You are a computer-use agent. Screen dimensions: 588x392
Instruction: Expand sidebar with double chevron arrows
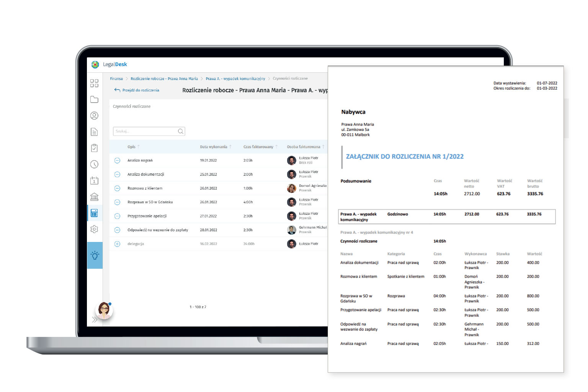pyautogui.click(x=94, y=320)
